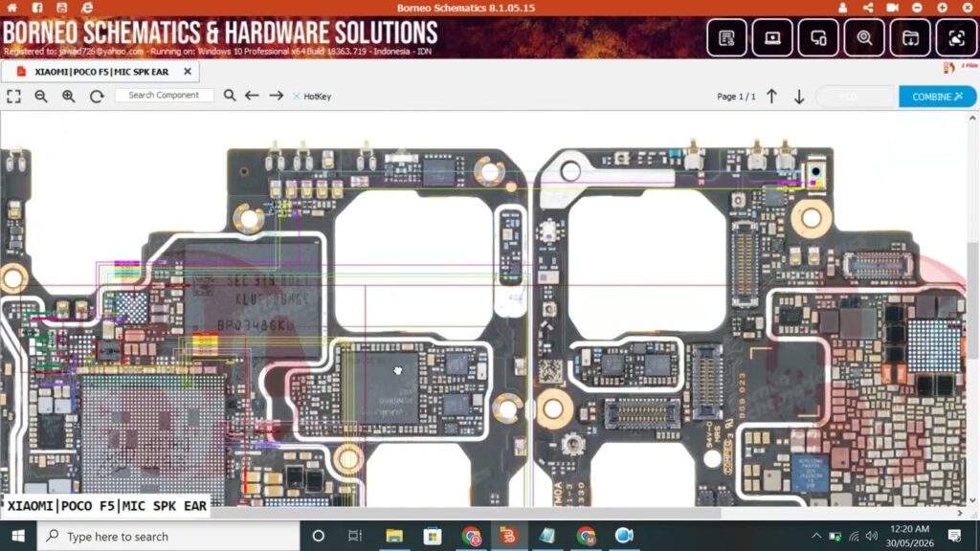This screenshot has width=980, height=551.
Task: Go to next search result arrow
Action: click(277, 96)
